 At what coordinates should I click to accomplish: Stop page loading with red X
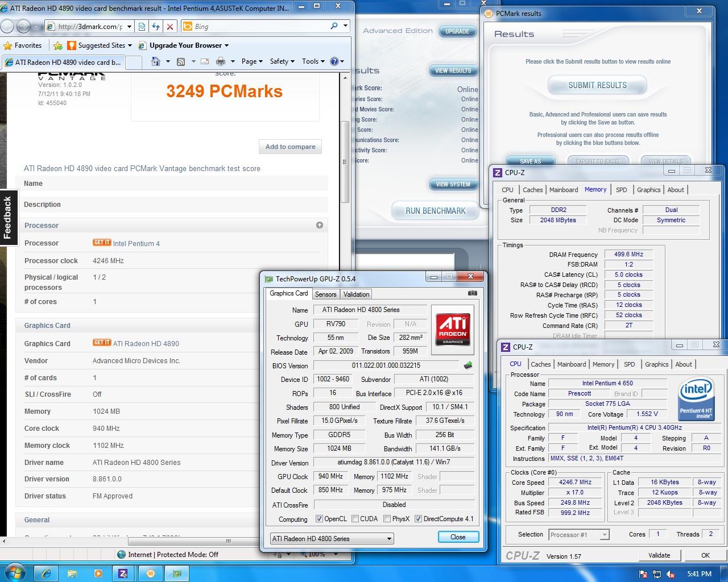pos(169,26)
